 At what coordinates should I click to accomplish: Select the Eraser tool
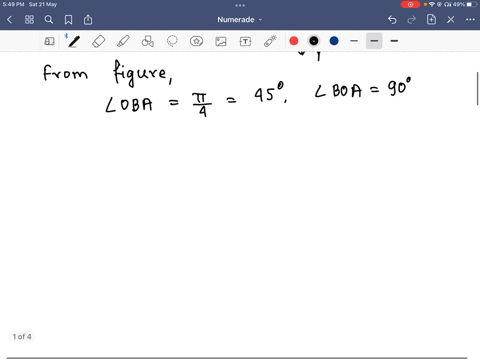coord(99,41)
